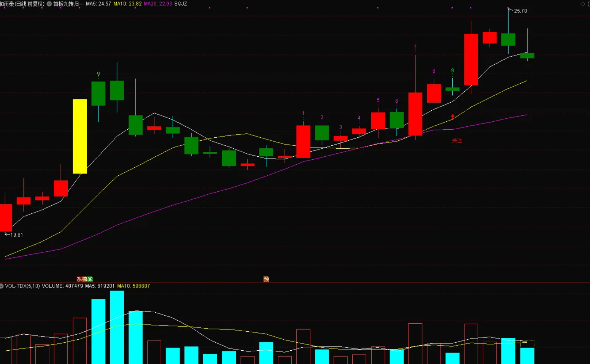Screen dimensions: 590x364
Task: Click the diamond icon at top right
Action: click(582, 4)
